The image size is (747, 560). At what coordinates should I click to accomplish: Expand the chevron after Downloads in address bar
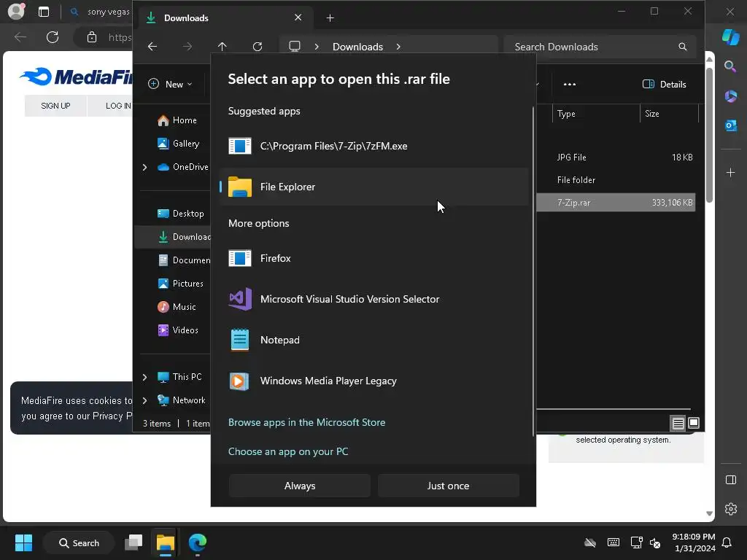click(398, 47)
